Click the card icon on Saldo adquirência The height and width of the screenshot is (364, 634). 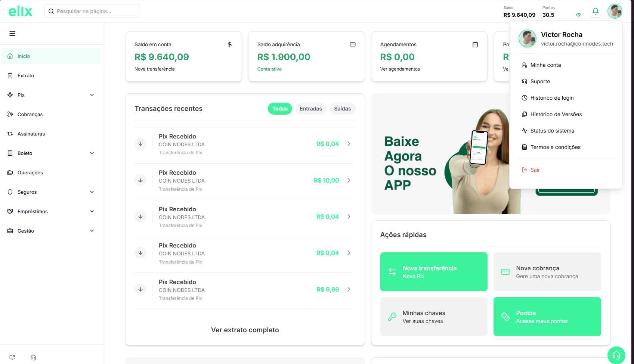click(x=353, y=44)
